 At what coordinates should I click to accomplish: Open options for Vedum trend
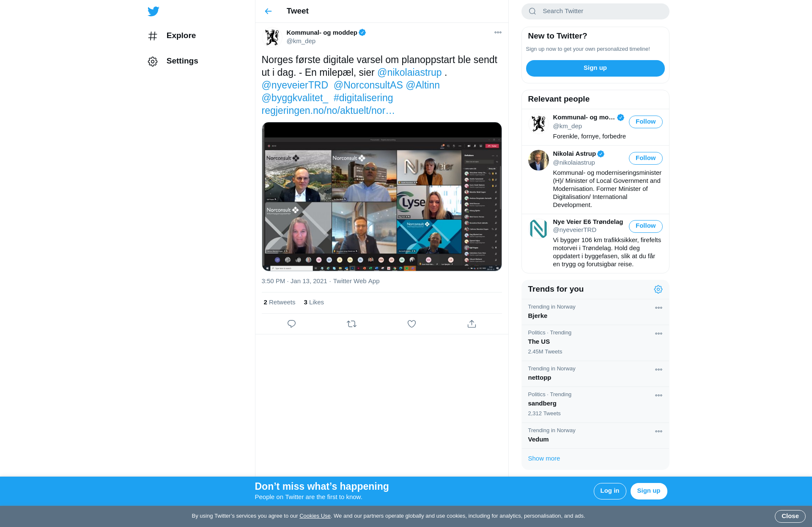click(x=658, y=431)
